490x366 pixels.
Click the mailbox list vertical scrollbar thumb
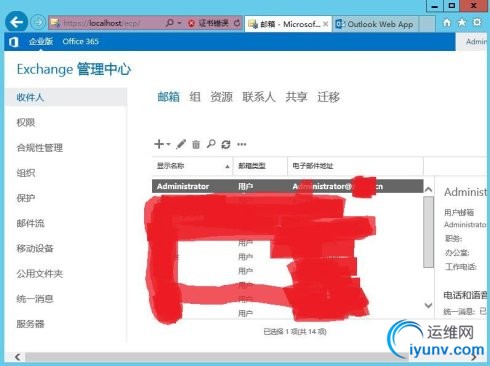pos(429,232)
